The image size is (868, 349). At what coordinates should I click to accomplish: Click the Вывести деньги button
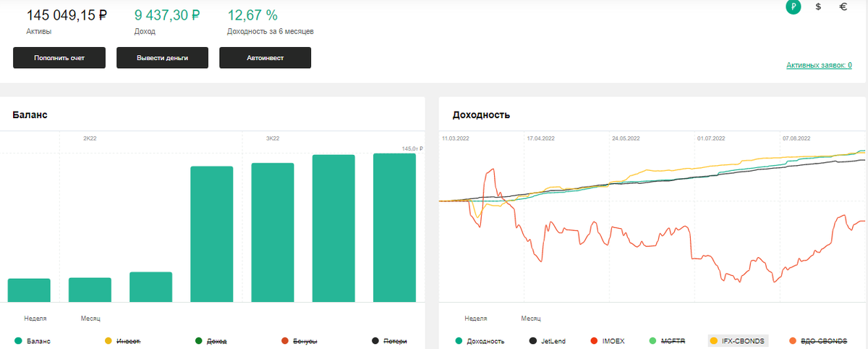(x=163, y=58)
